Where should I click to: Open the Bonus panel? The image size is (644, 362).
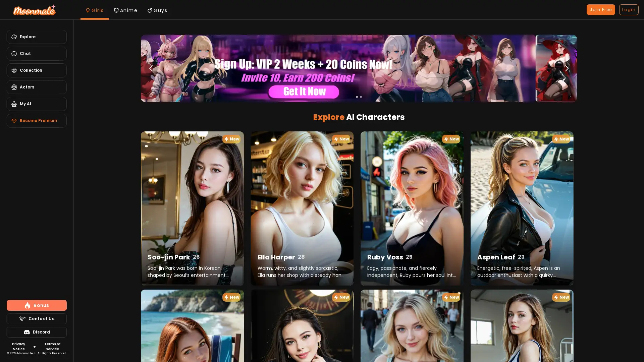click(37, 305)
